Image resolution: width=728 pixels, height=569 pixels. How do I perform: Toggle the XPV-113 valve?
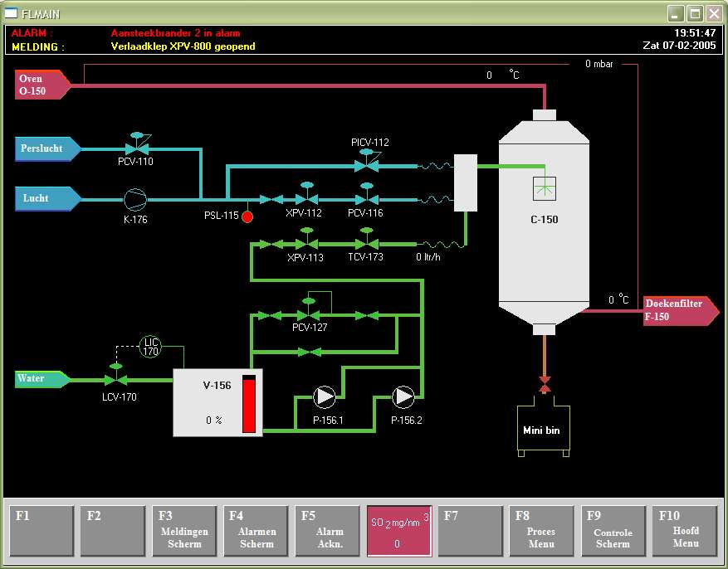[306, 243]
